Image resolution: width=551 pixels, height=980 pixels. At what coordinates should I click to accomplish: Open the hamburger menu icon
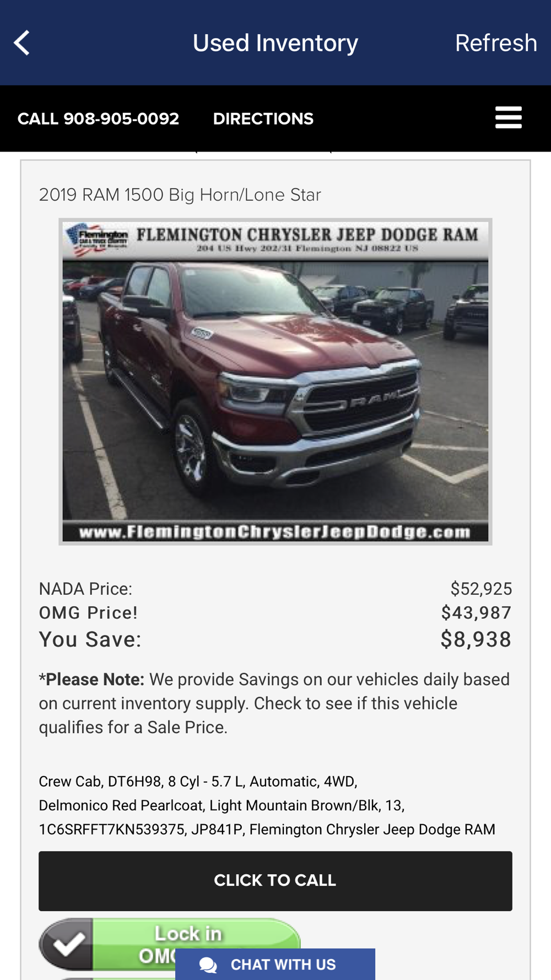508,118
